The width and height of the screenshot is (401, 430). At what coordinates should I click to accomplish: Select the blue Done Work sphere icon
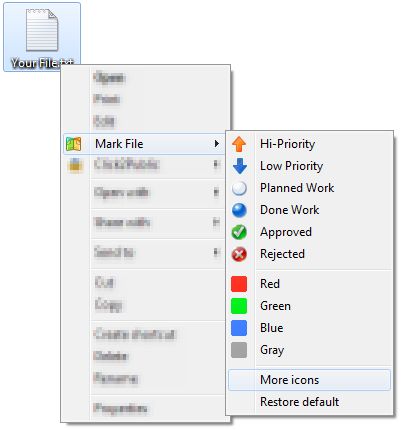point(239,210)
